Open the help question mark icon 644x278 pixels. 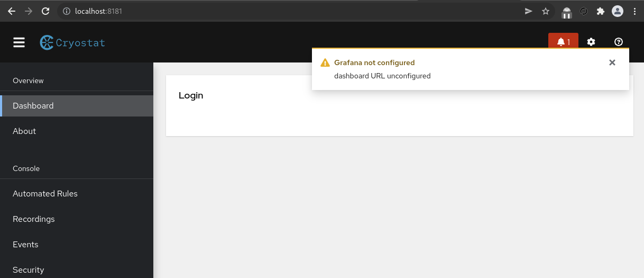(x=619, y=42)
